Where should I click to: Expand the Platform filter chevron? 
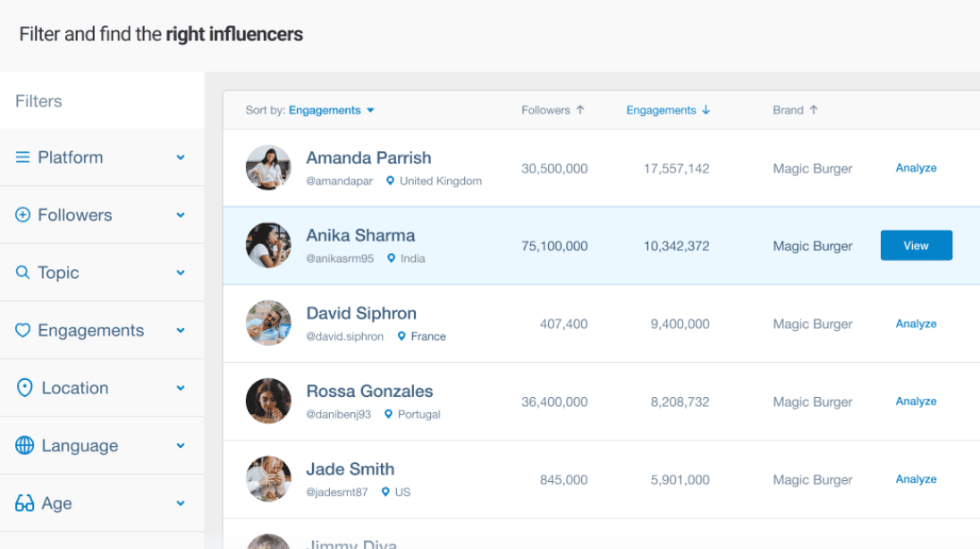point(181,157)
